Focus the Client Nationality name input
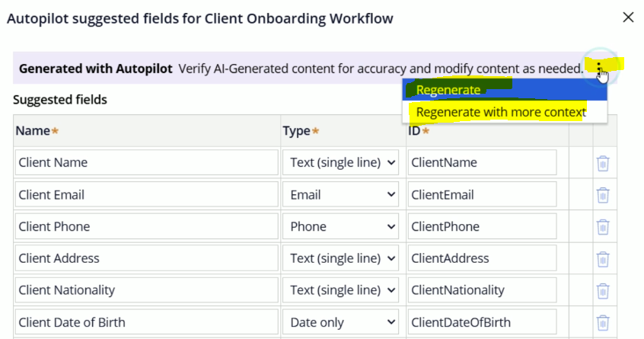The height and width of the screenshot is (339, 644). click(x=147, y=290)
